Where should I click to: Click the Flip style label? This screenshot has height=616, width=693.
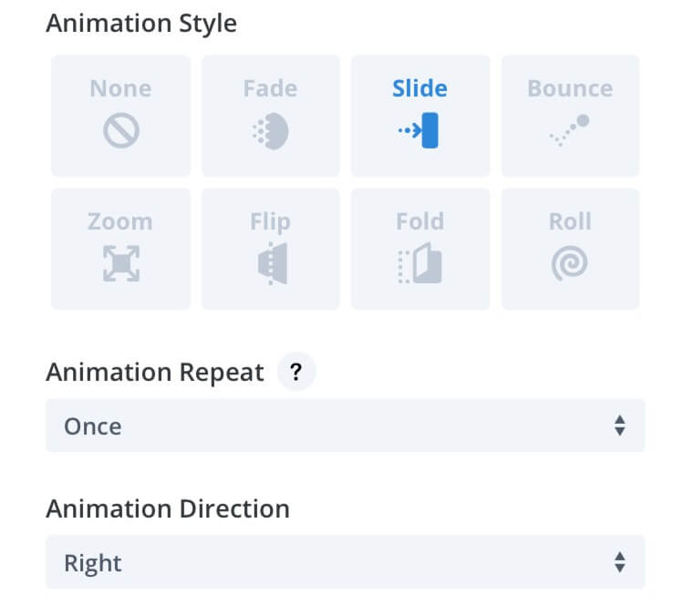pos(271,222)
